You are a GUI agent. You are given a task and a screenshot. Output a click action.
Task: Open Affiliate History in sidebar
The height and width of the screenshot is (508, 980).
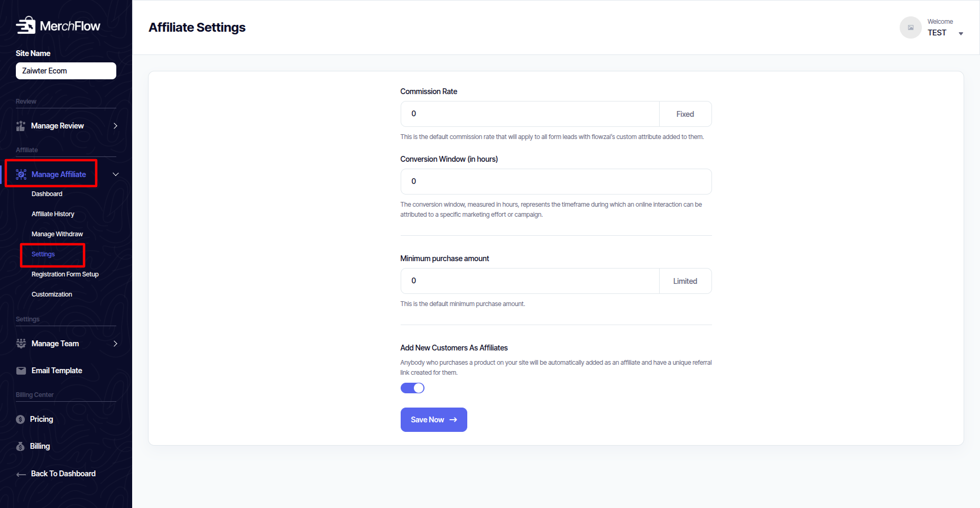pyautogui.click(x=53, y=214)
